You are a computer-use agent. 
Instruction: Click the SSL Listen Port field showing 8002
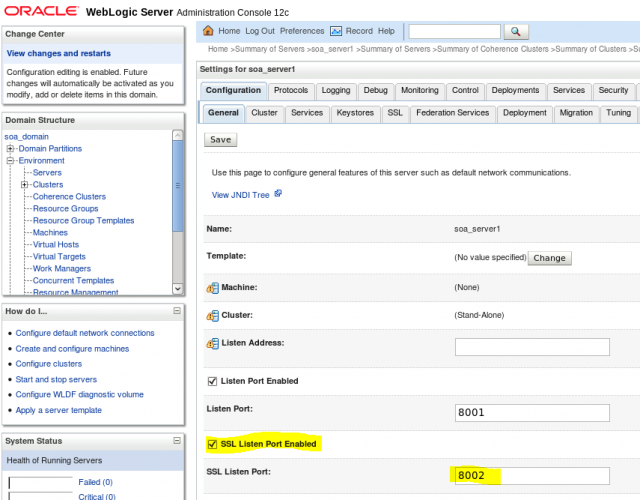coord(532,476)
